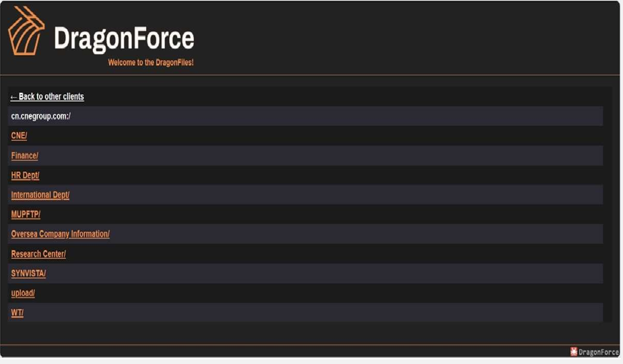Browse the Research Center/ directory
The image size is (623, 364).
[38, 254]
